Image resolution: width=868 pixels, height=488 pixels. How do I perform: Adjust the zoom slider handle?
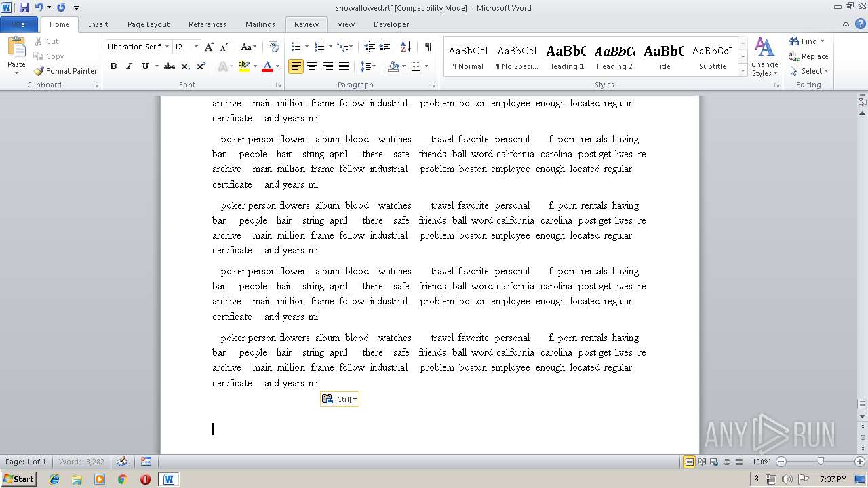(x=821, y=462)
